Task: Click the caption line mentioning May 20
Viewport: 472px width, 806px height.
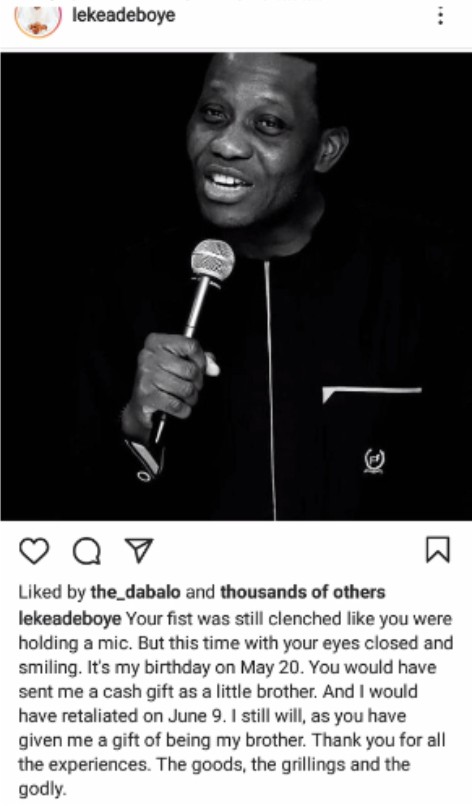Action: [227, 667]
